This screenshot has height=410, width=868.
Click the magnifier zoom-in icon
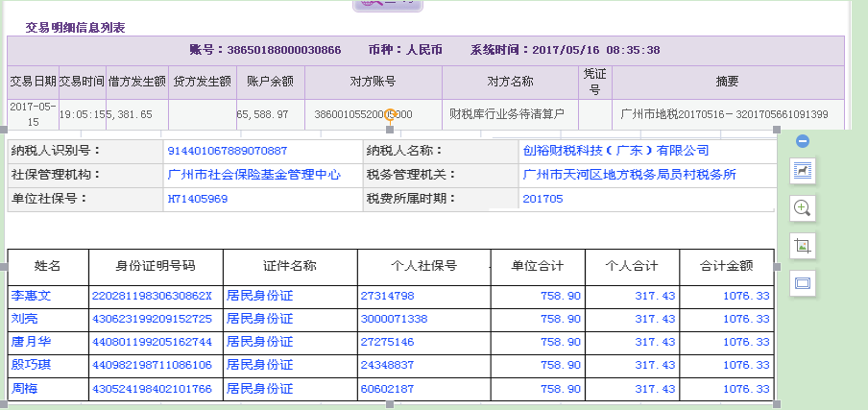tap(802, 207)
